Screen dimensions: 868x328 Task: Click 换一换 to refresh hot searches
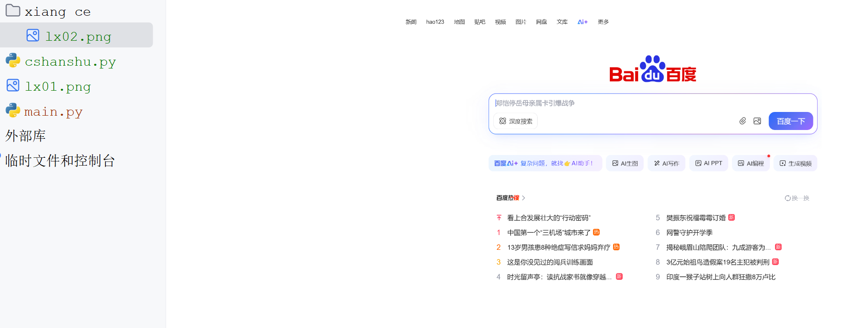[x=797, y=198]
